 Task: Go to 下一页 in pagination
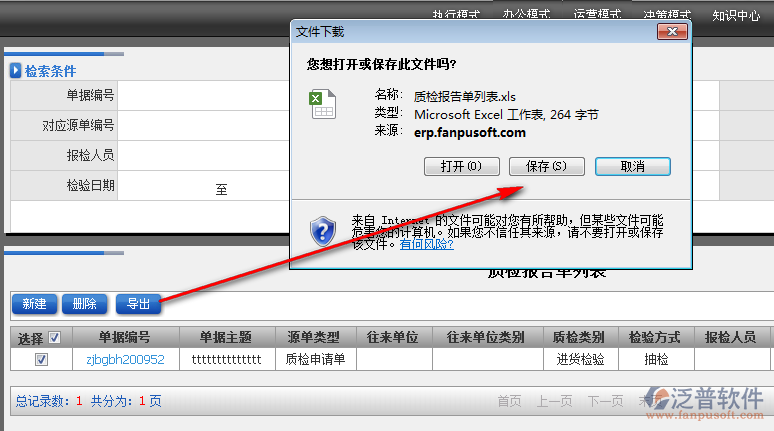(x=606, y=401)
